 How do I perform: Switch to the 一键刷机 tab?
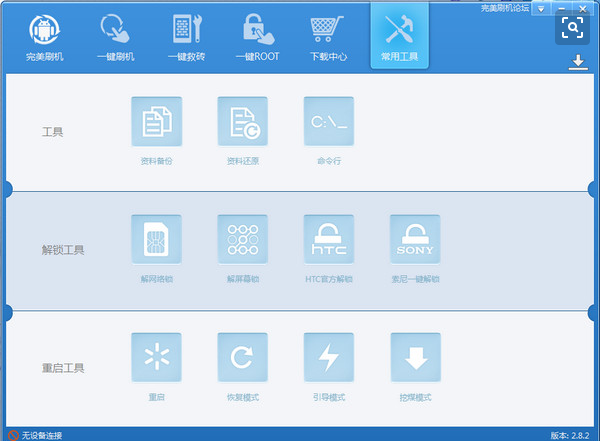click(115, 38)
